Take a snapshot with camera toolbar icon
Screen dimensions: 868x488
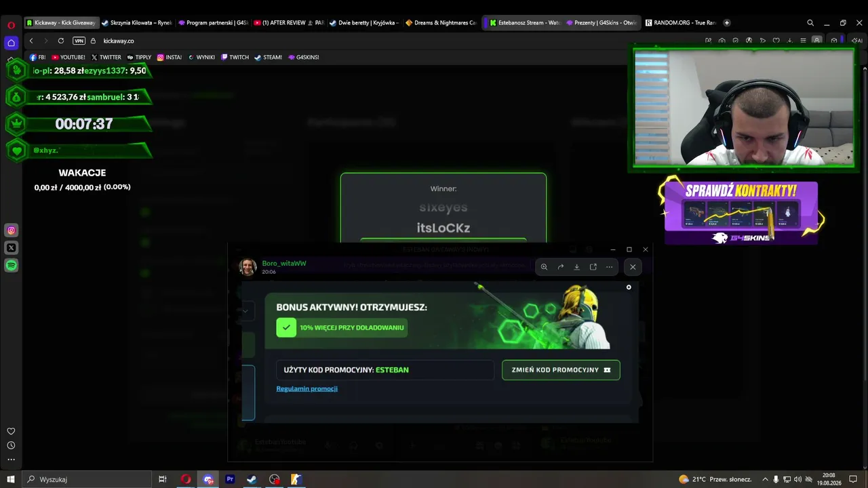pyautogui.click(x=722, y=41)
